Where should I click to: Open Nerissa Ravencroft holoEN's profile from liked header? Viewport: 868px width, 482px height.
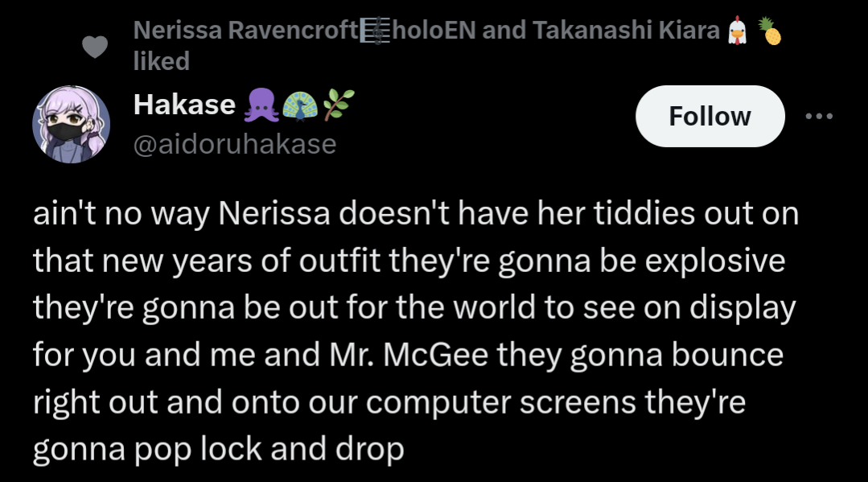click(304, 30)
